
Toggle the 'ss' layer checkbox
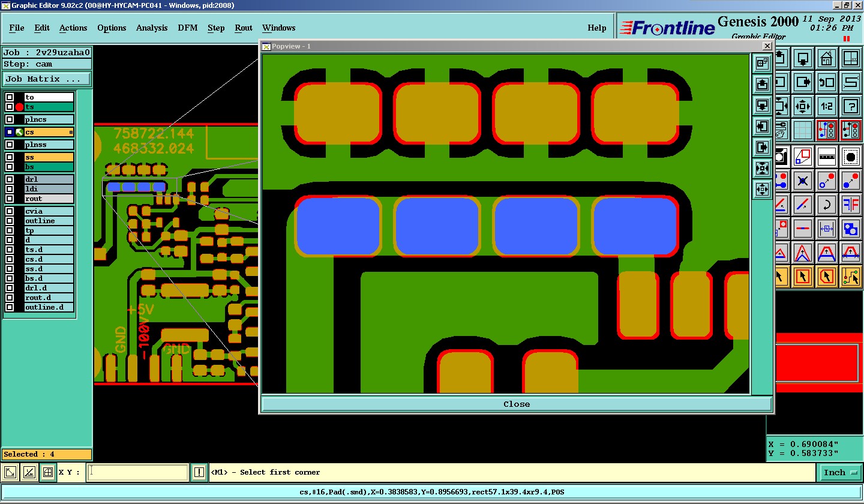tap(10, 157)
